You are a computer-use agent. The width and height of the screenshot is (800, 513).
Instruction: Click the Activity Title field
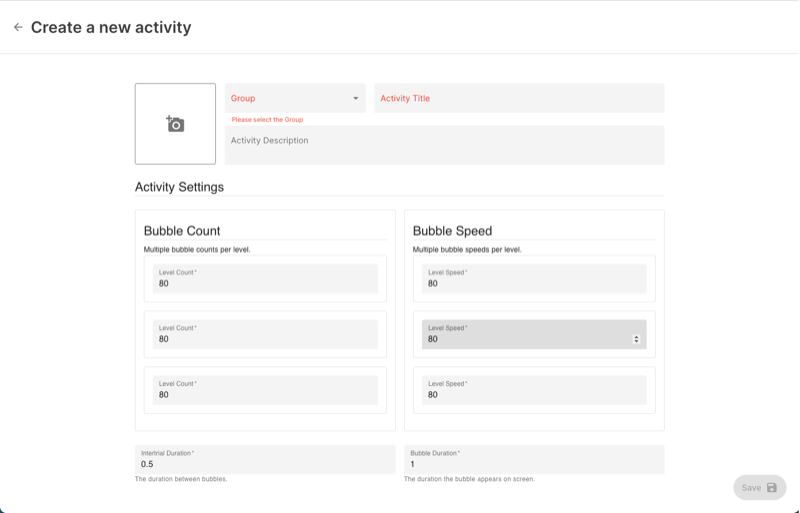[518, 98]
